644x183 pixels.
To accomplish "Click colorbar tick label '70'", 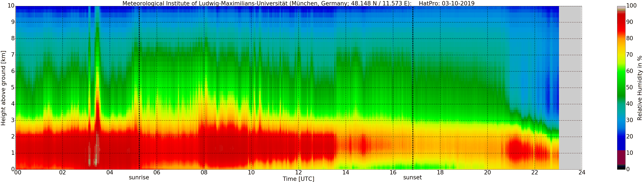I will [x=629, y=55].
